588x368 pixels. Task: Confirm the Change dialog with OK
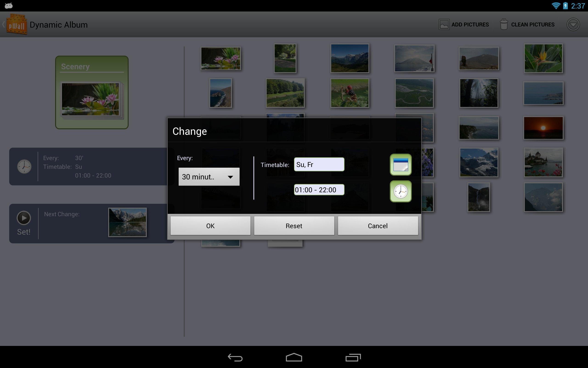[x=210, y=226]
